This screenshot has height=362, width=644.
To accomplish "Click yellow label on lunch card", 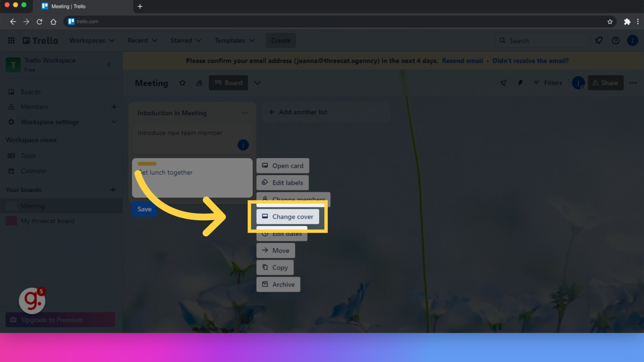I will [x=147, y=164].
